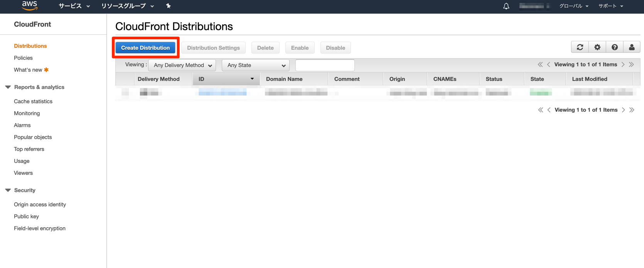Click the ID column sort arrow
Screen dimensions: 644x268
point(252,79)
